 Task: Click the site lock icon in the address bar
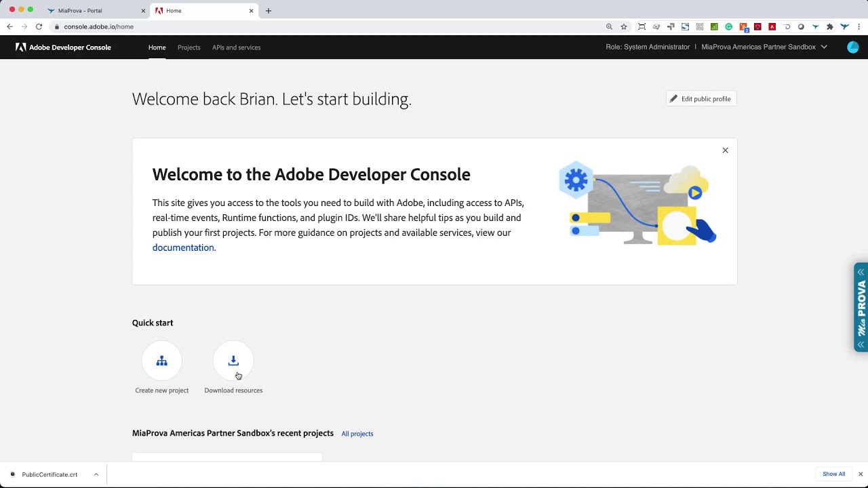(x=57, y=26)
